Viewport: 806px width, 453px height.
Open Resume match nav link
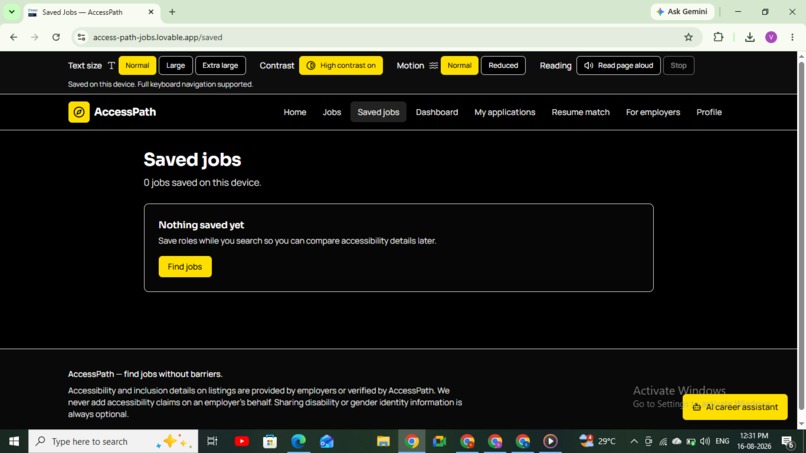[x=580, y=112]
